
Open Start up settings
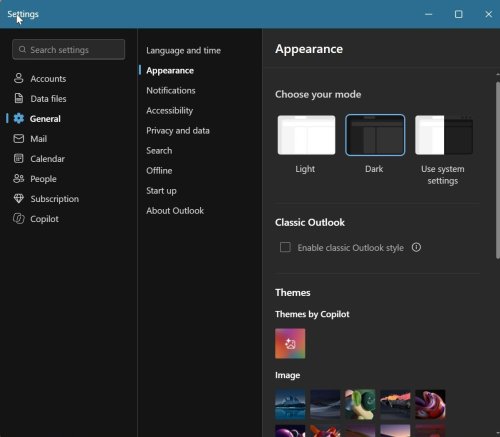161,191
